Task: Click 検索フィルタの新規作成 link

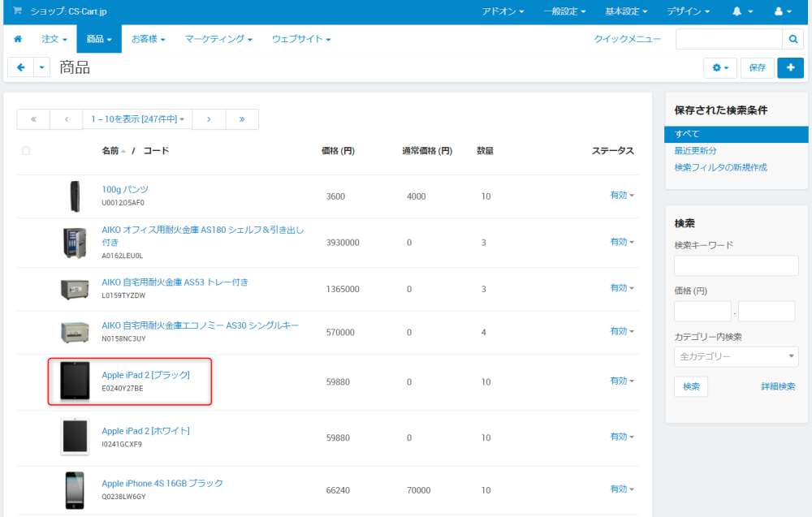Action: point(720,168)
